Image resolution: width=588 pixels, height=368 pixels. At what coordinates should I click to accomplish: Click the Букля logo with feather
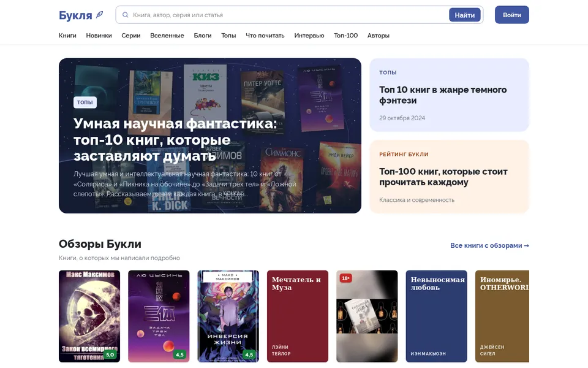coord(81,15)
